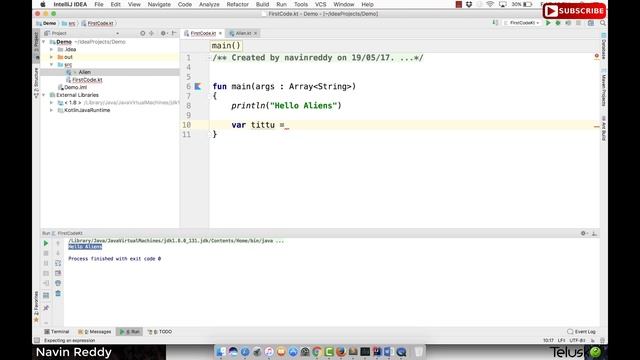The width and height of the screenshot is (640, 360).
Task: Collapse the Demo project root node
Action: pos(44,42)
